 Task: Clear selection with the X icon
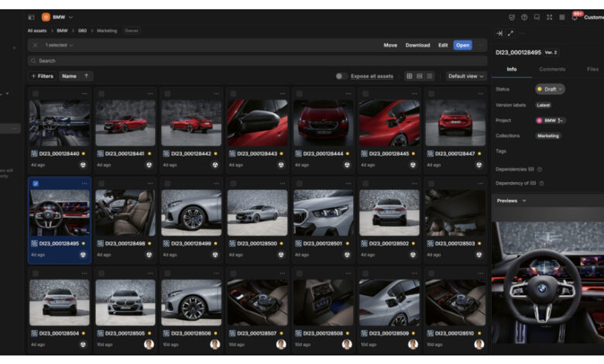(35, 45)
